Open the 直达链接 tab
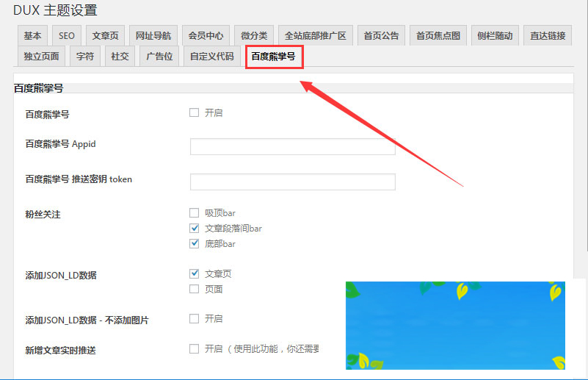 point(548,35)
